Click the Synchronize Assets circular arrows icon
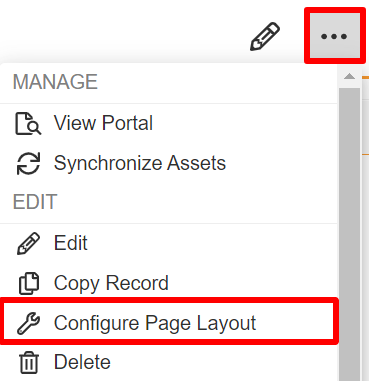Screen dimensions: 369x381 28,163
